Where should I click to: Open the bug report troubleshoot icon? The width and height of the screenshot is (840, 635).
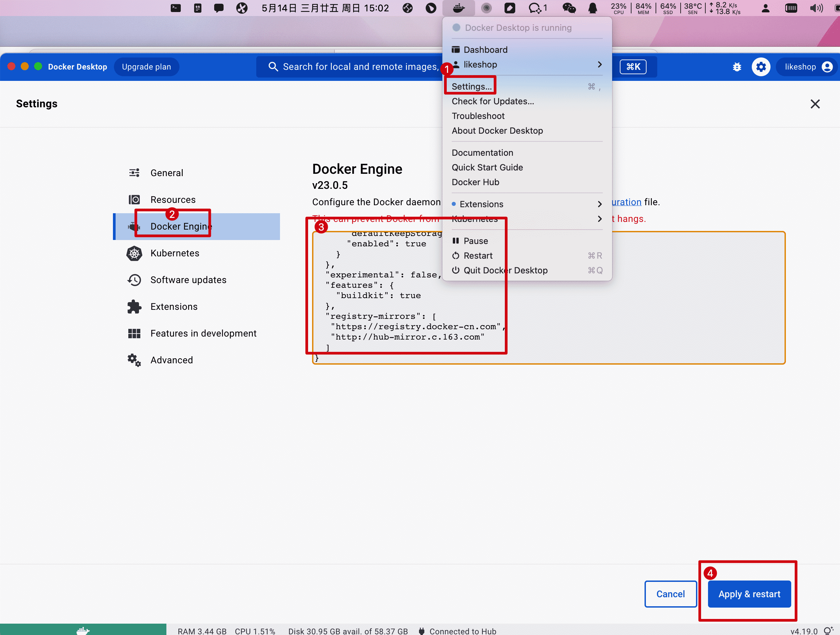click(737, 67)
